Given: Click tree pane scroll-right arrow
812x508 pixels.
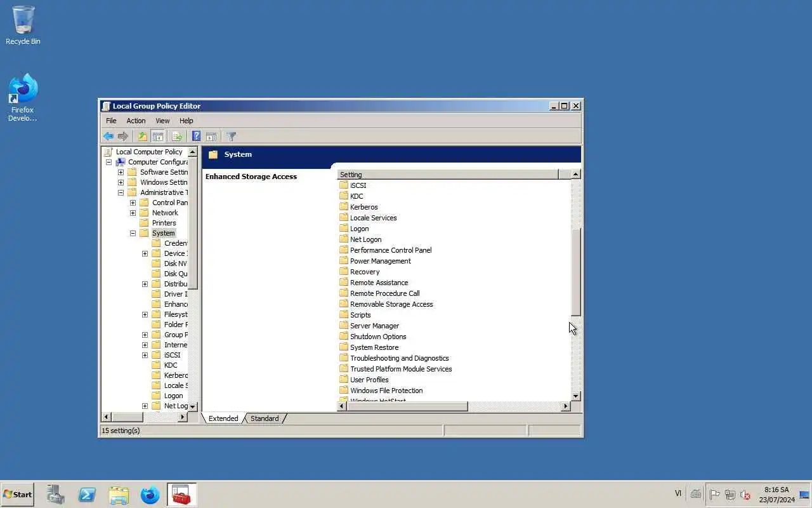Looking at the screenshot, I should (183, 417).
